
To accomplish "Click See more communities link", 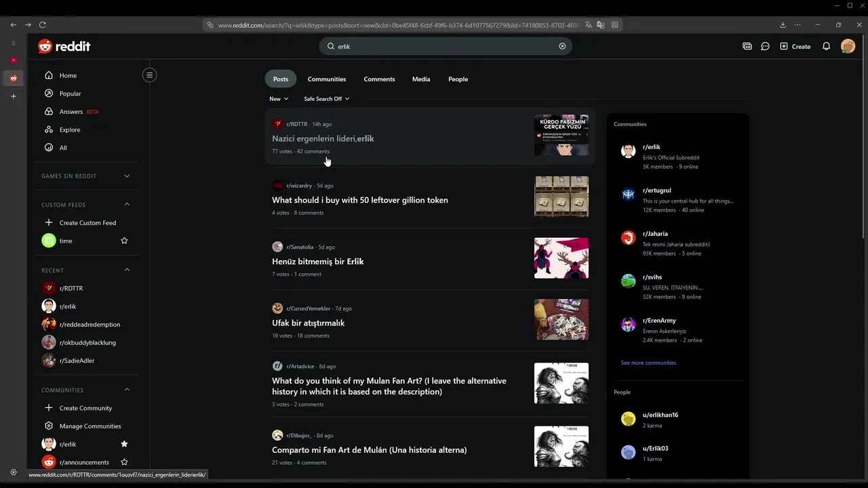I will (x=648, y=363).
